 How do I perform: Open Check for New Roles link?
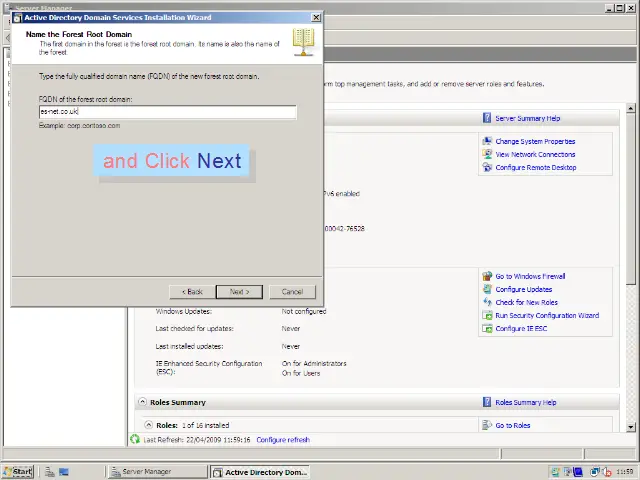[527, 302]
